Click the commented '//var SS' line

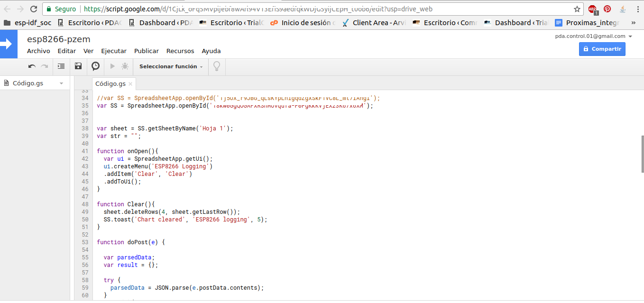[239, 98]
